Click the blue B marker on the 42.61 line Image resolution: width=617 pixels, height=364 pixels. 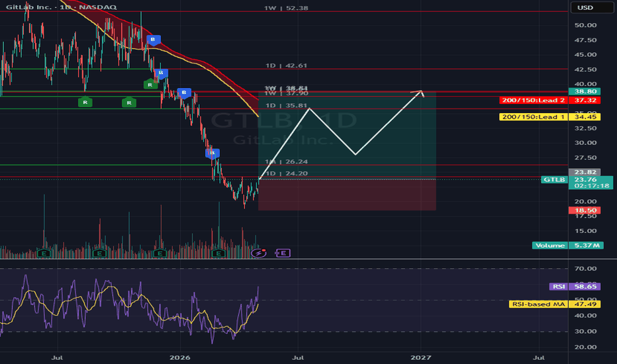point(161,73)
